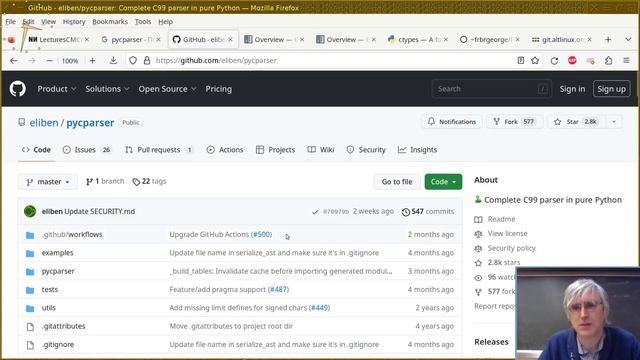Open the 22 tags link
Image resolution: width=640 pixels, height=360 pixels.
(x=149, y=181)
